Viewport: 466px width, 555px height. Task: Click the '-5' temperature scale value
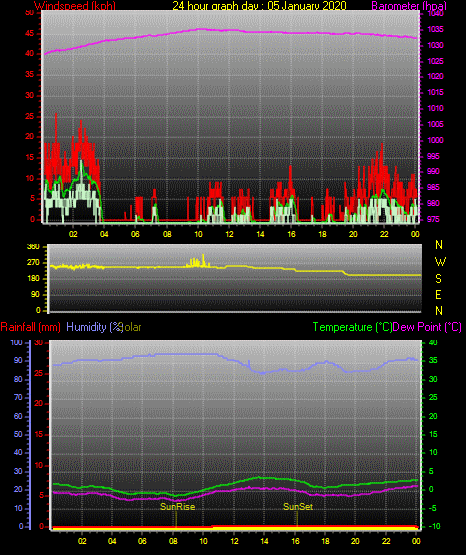tap(433, 508)
